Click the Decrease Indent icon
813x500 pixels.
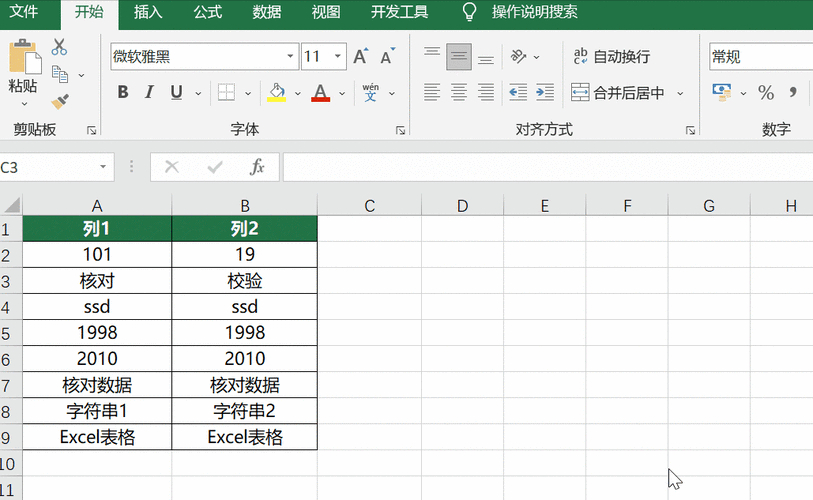click(518, 93)
